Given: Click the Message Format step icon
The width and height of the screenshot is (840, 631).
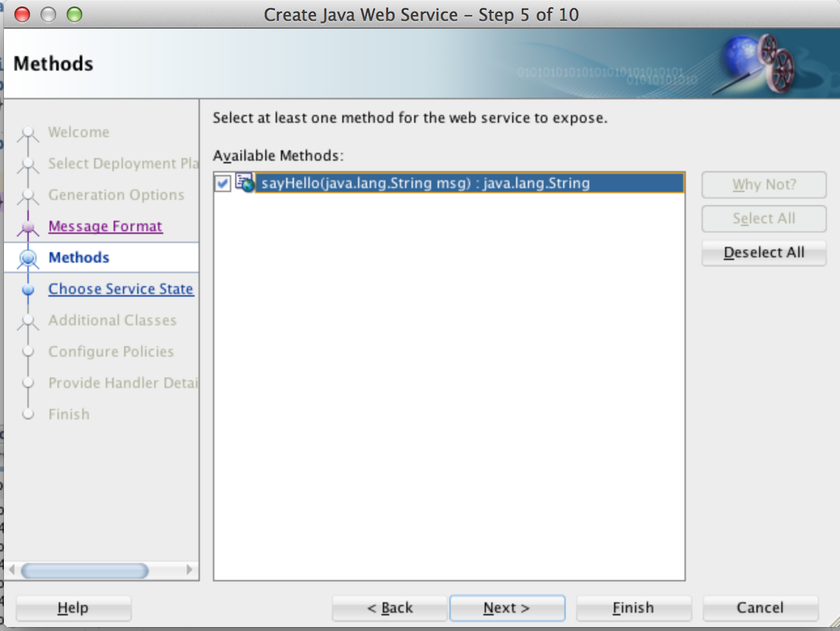Looking at the screenshot, I should click(x=27, y=226).
